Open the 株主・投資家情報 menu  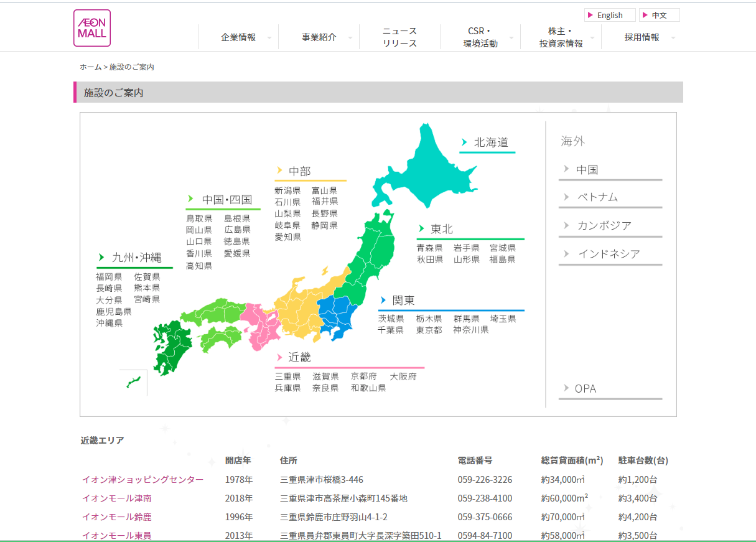561,37
